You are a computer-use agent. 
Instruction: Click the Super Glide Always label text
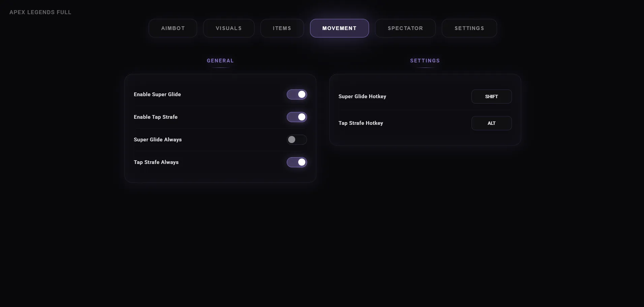pos(158,140)
